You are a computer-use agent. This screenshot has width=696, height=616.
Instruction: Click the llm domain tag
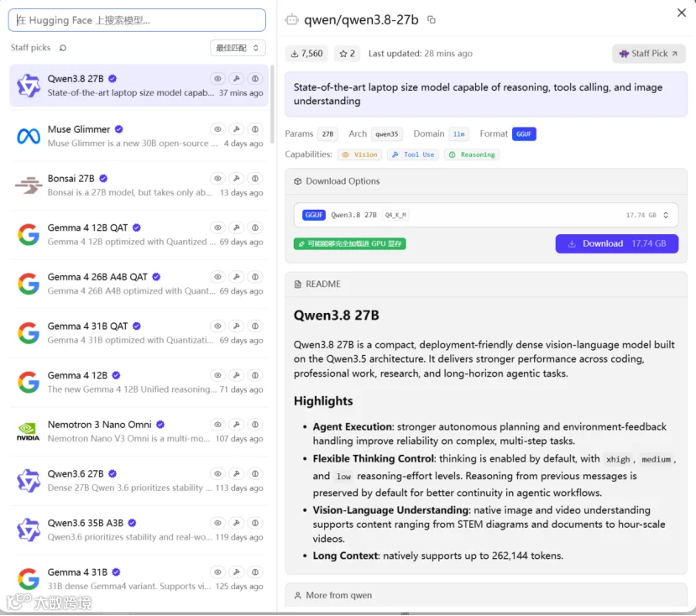click(x=458, y=134)
